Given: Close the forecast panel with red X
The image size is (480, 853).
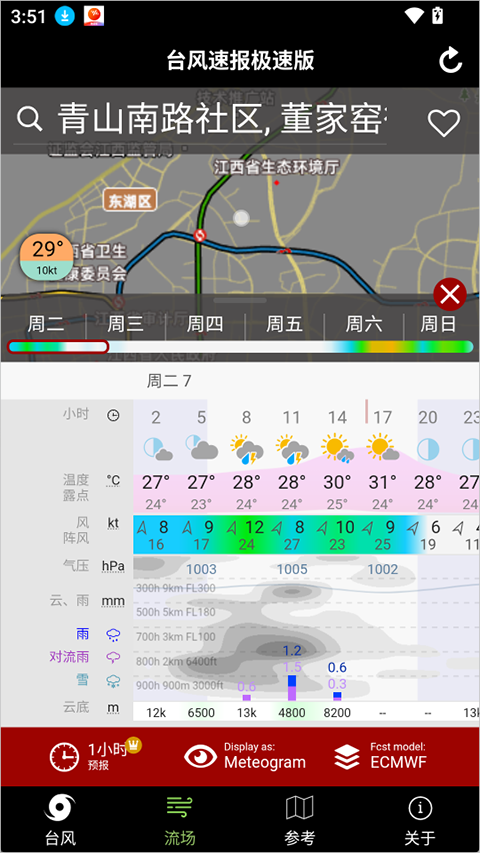Looking at the screenshot, I should [x=450, y=295].
